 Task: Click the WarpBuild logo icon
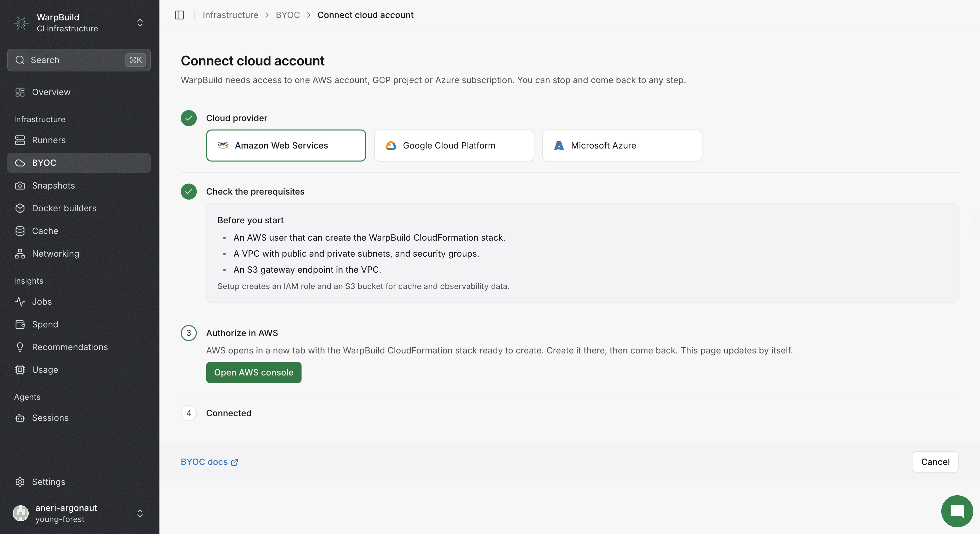[21, 23]
